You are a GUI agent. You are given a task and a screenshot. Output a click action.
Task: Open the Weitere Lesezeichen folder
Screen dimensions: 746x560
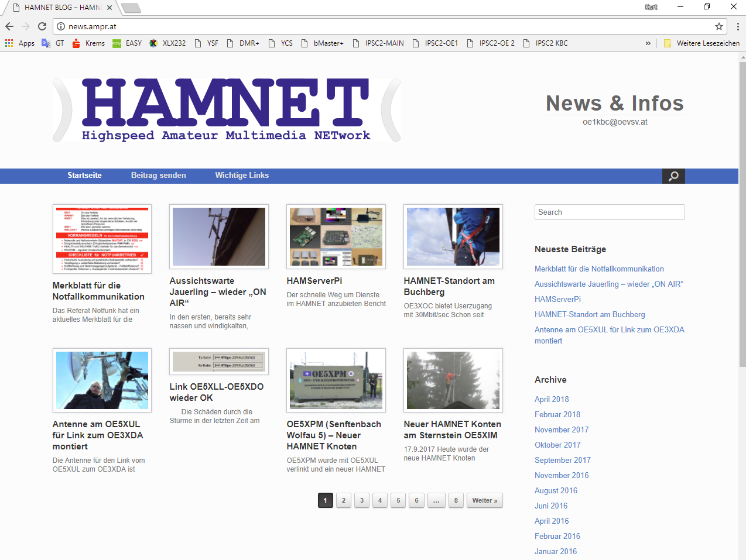pos(701,43)
